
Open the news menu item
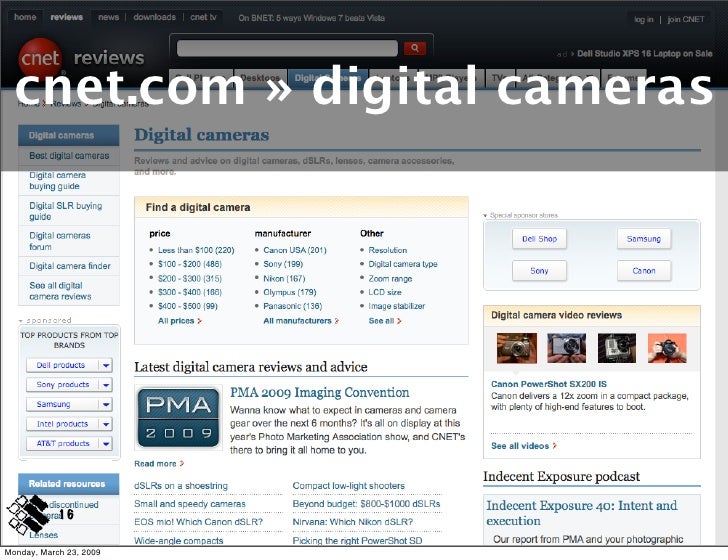click(109, 17)
